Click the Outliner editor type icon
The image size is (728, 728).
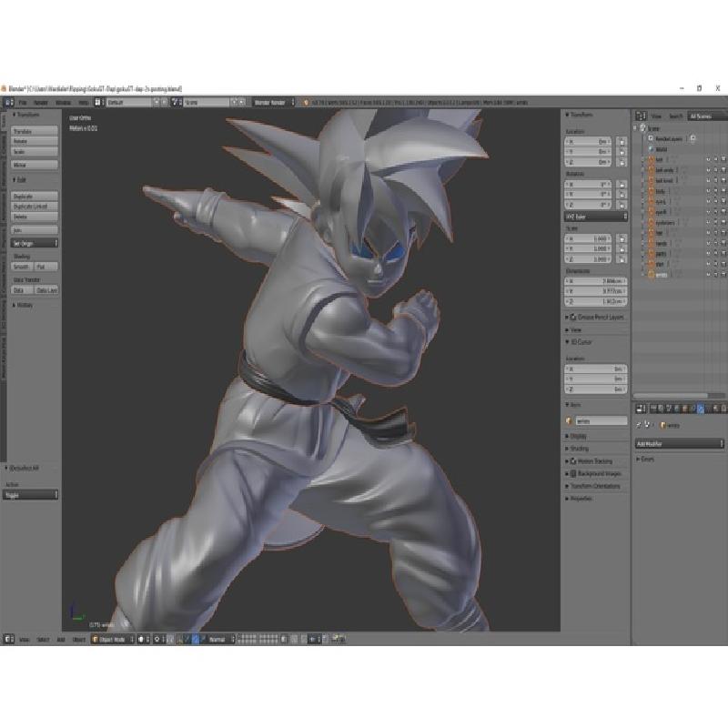pyautogui.click(x=642, y=116)
